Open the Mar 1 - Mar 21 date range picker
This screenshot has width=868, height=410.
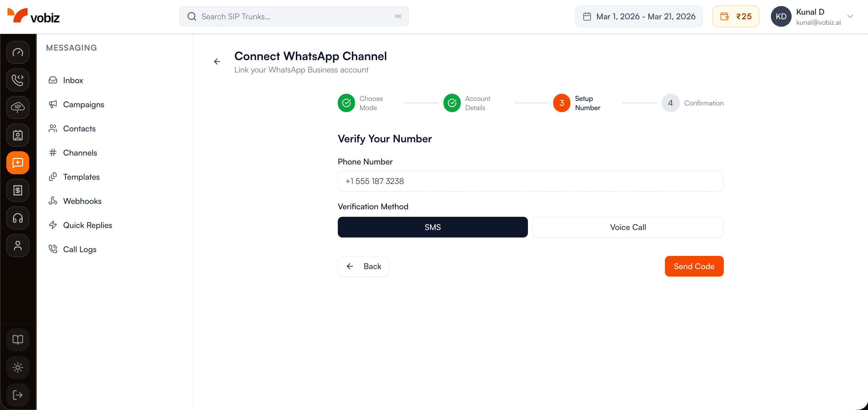tap(639, 16)
